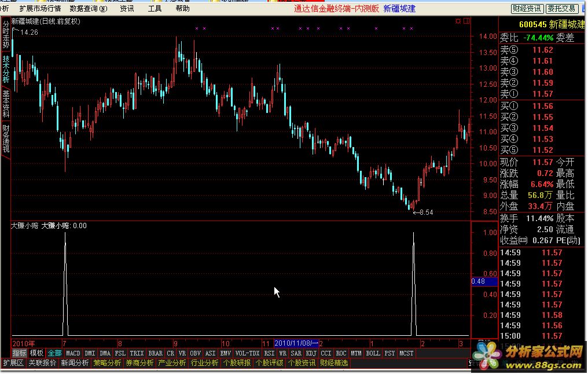Click the split-window layout icon

click(466, 21)
